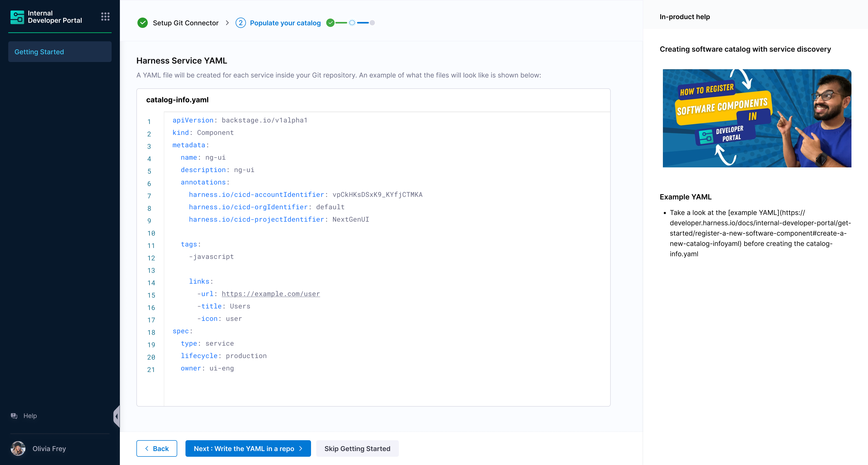Screen dimensions: 868x465
Task: Open the https://example.com/user link in YAML
Action: tap(270, 294)
